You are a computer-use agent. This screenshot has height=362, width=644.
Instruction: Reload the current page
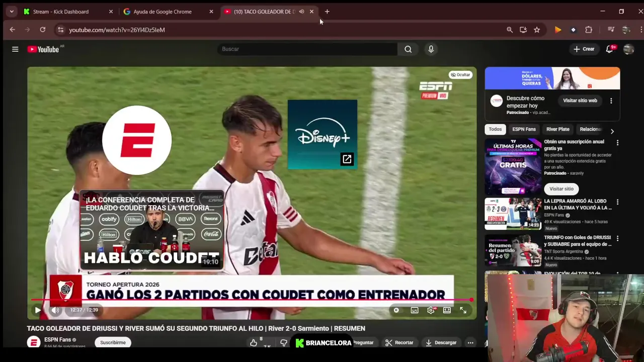click(43, 30)
